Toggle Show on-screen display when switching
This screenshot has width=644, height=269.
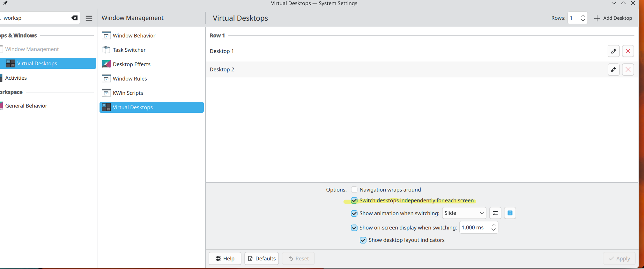pyautogui.click(x=354, y=228)
